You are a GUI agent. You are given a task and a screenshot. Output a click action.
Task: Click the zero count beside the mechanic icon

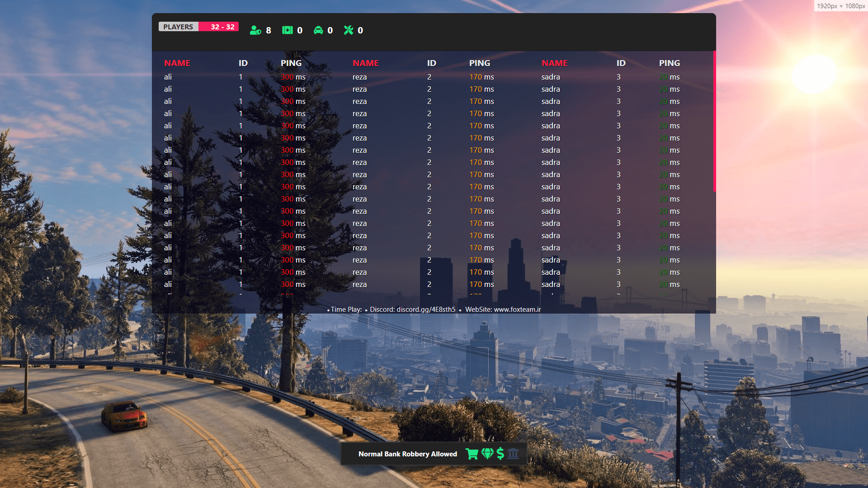[x=360, y=30]
